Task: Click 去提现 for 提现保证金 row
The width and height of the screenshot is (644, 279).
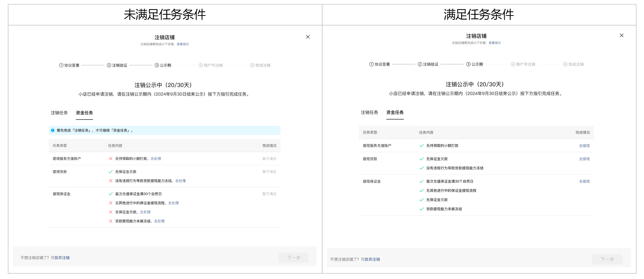Action: pyautogui.click(x=584, y=181)
